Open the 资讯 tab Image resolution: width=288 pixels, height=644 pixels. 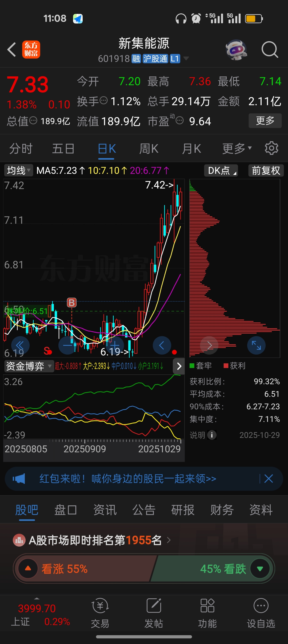pyautogui.click(x=105, y=510)
